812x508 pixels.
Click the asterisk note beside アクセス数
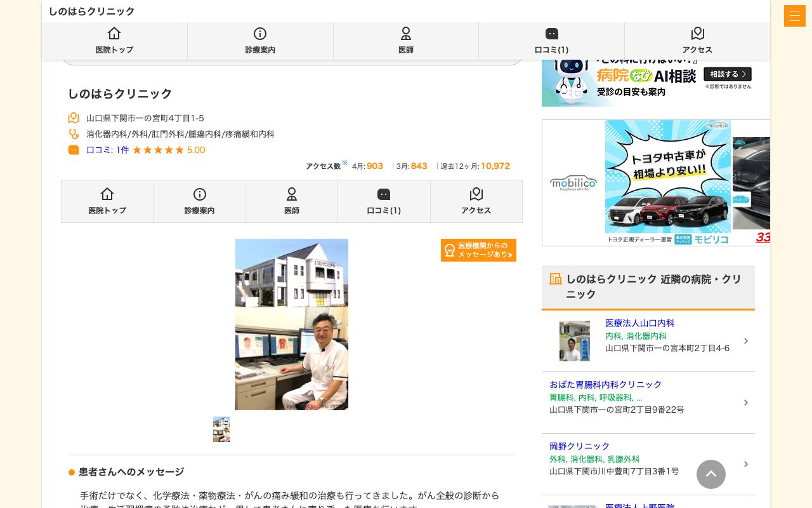click(x=344, y=163)
